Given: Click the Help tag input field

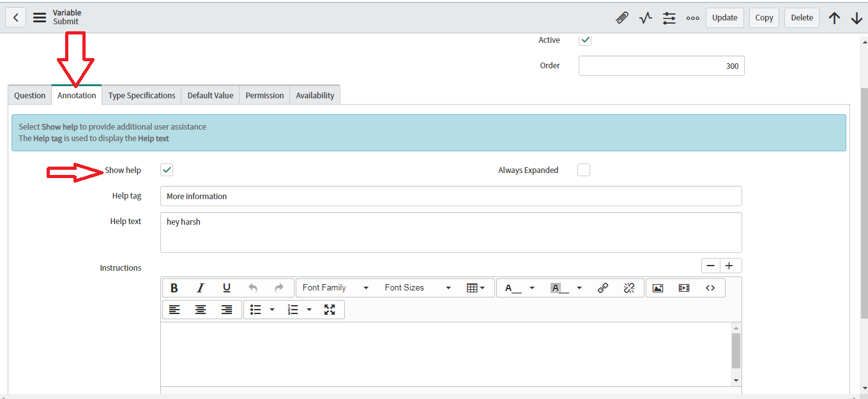Looking at the screenshot, I should point(451,196).
